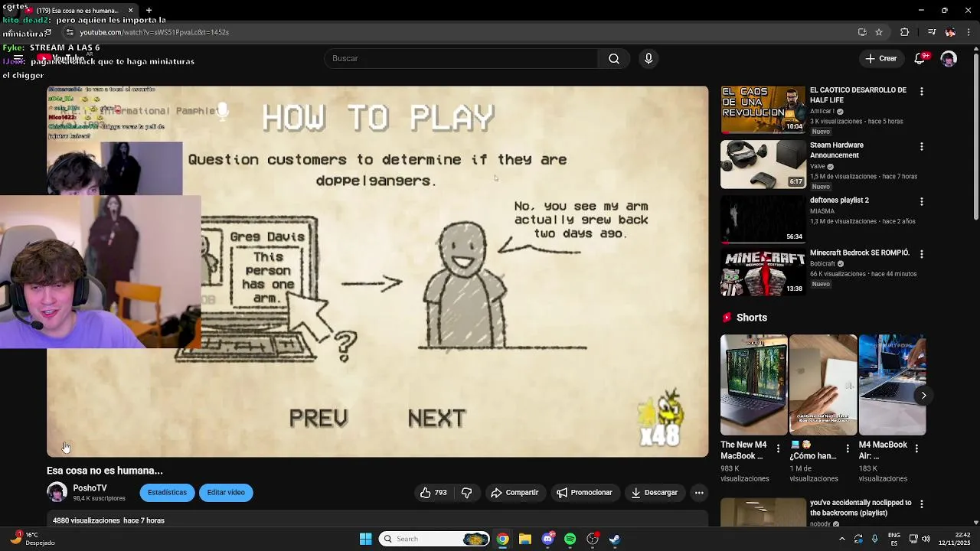Bookmark this page with star icon
This screenshot has height=551, width=980.
879,32
